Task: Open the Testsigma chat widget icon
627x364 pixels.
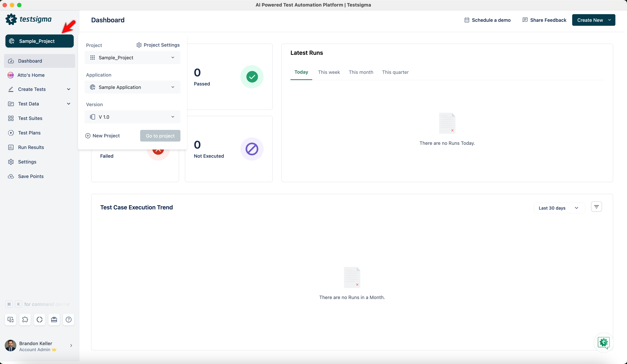Action: pyautogui.click(x=604, y=343)
